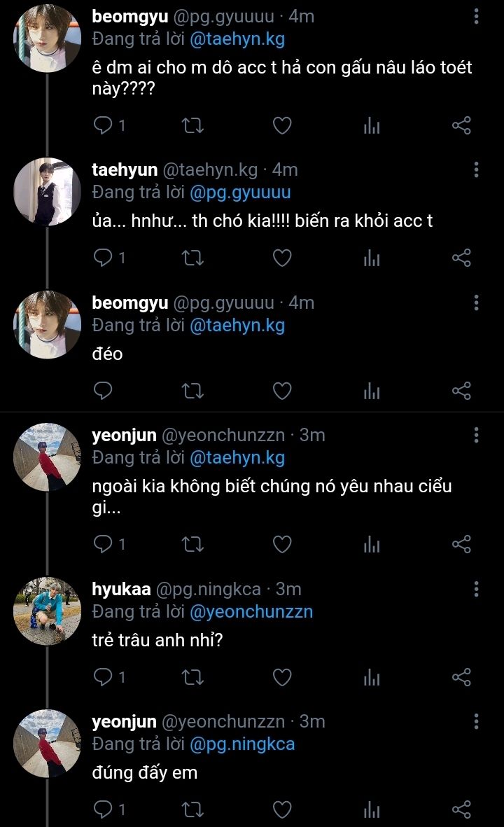Like beomgyu's tweet saying "đéo"
Image resolution: width=504 pixels, height=827 pixels.
[281, 391]
